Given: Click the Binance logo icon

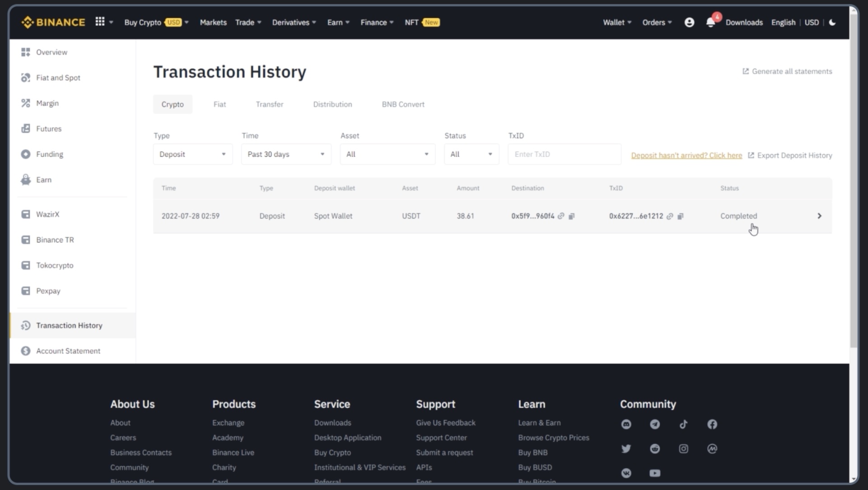Looking at the screenshot, I should click(27, 22).
